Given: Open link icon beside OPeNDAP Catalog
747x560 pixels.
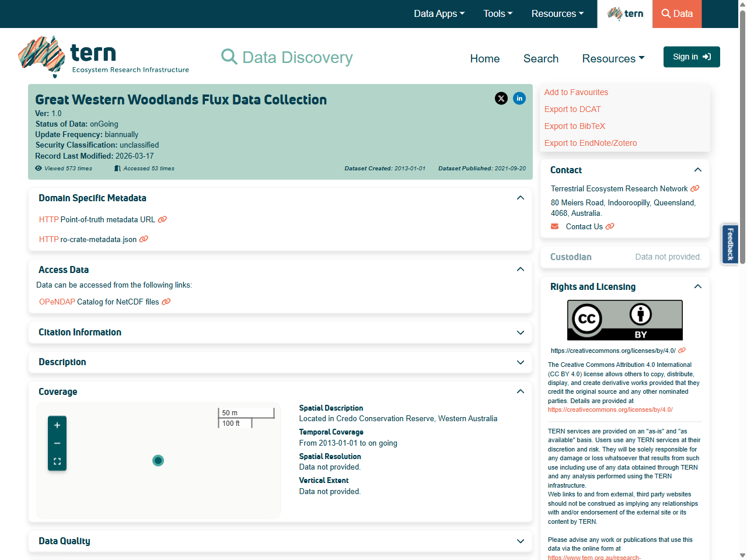Looking at the screenshot, I should (x=166, y=302).
